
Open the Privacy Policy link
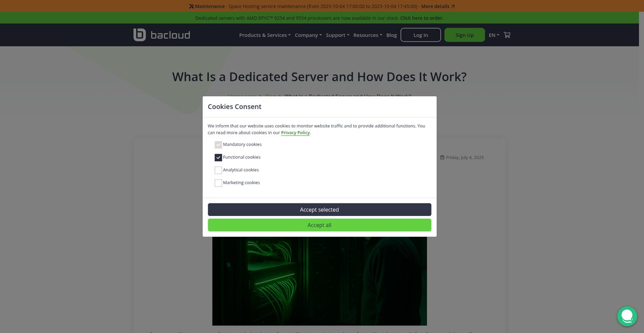tap(295, 133)
